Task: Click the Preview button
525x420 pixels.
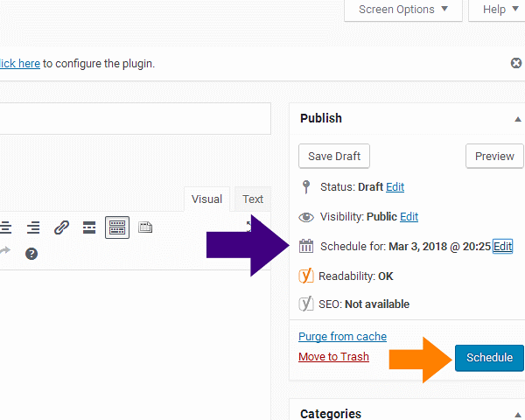Action: click(x=494, y=156)
